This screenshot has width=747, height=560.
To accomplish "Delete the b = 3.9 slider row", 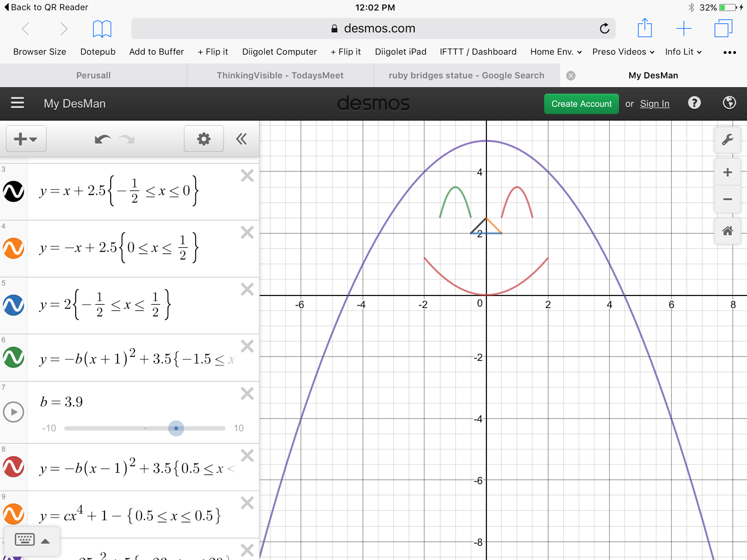I will pyautogui.click(x=247, y=394).
